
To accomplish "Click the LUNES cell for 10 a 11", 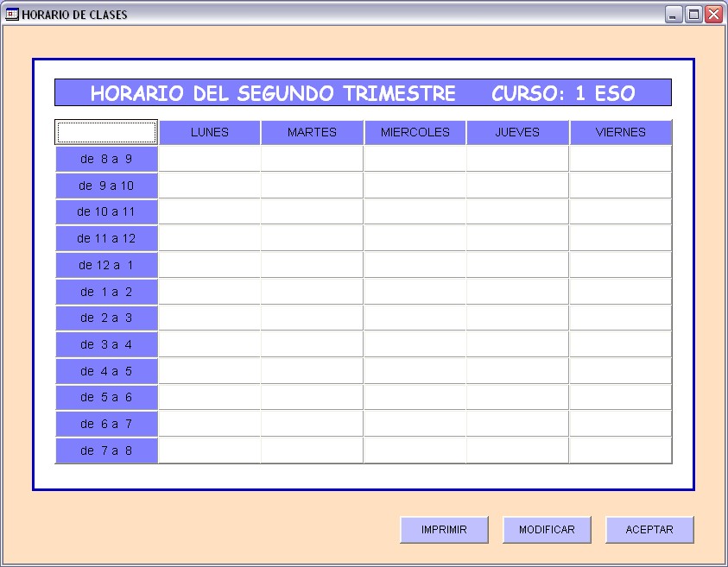I will pos(209,212).
